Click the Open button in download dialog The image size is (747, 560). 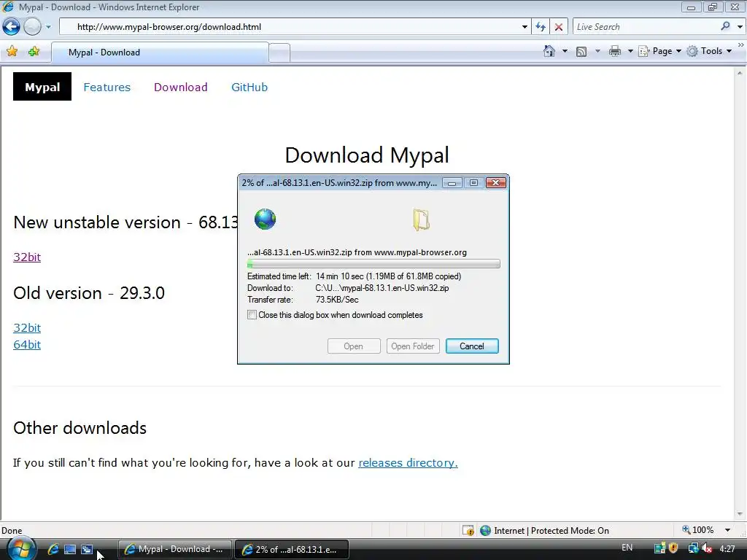click(354, 346)
